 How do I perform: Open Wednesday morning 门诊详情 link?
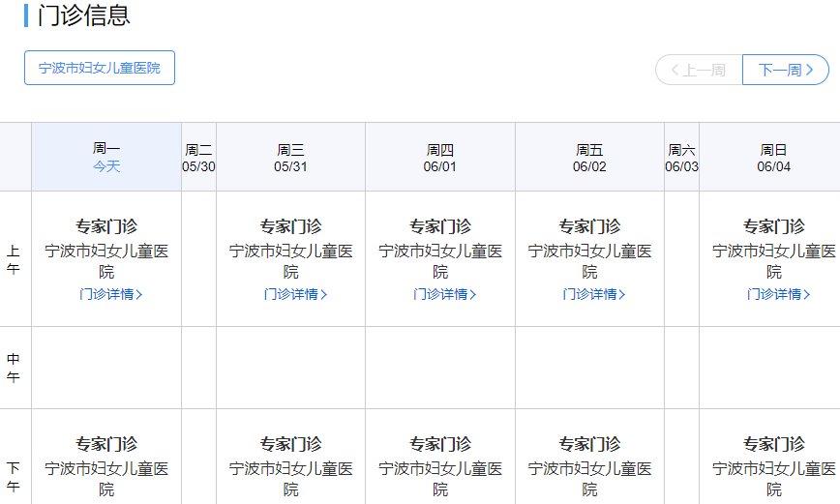click(x=295, y=294)
